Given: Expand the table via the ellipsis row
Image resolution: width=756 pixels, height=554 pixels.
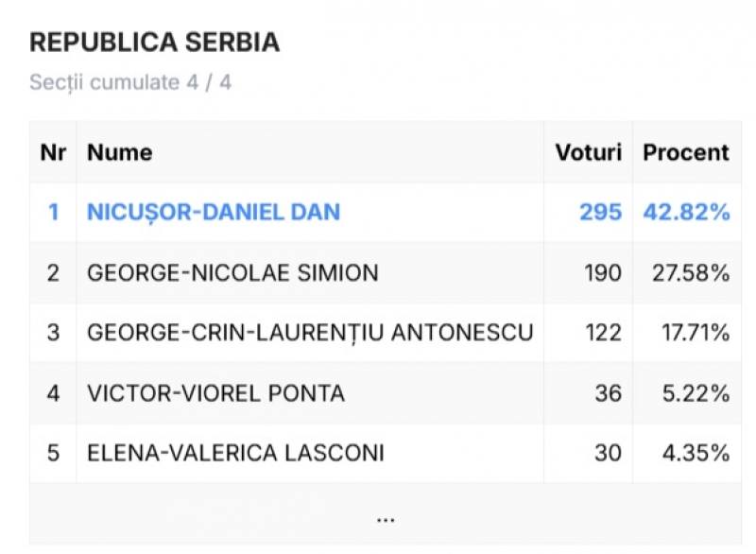Looking at the screenshot, I should (x=386, y=514).
